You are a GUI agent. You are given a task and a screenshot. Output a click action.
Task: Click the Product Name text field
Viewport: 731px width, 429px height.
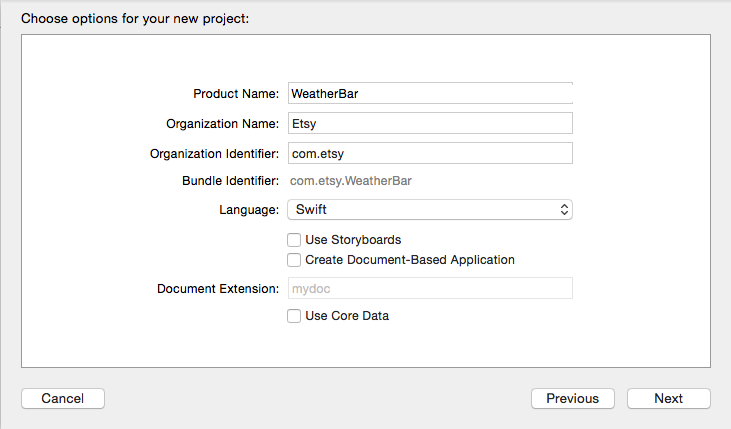(429, 93)
